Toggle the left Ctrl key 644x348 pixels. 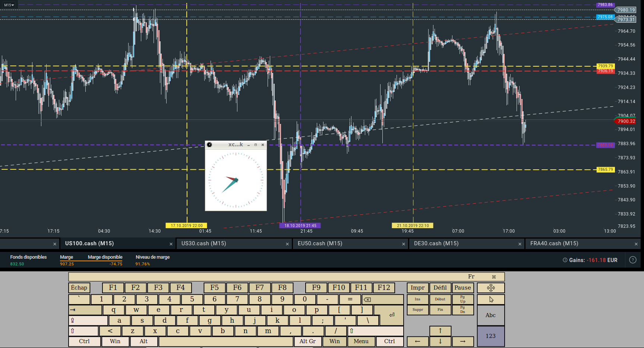click(x=85, y=341)
